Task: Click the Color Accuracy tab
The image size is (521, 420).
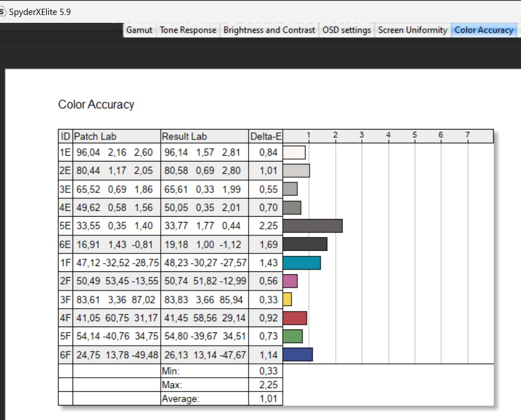Action: [484, 30]
